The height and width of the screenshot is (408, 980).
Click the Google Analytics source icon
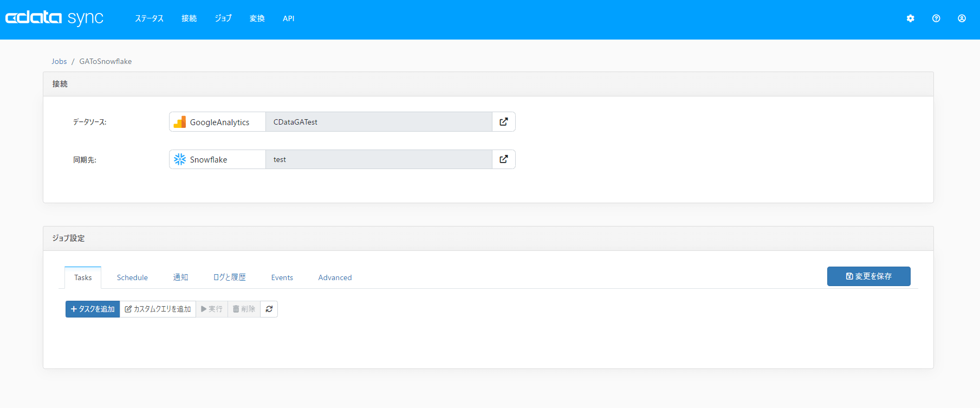(180, 122)
